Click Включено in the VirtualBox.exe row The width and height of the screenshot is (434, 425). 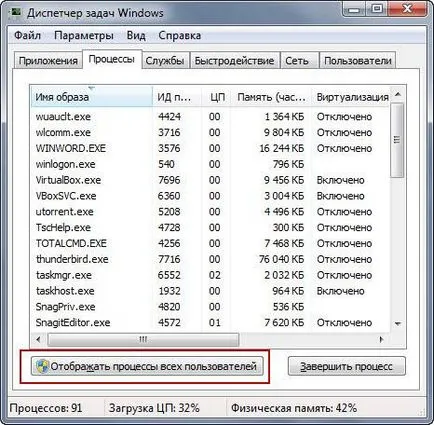click(340, 180)
